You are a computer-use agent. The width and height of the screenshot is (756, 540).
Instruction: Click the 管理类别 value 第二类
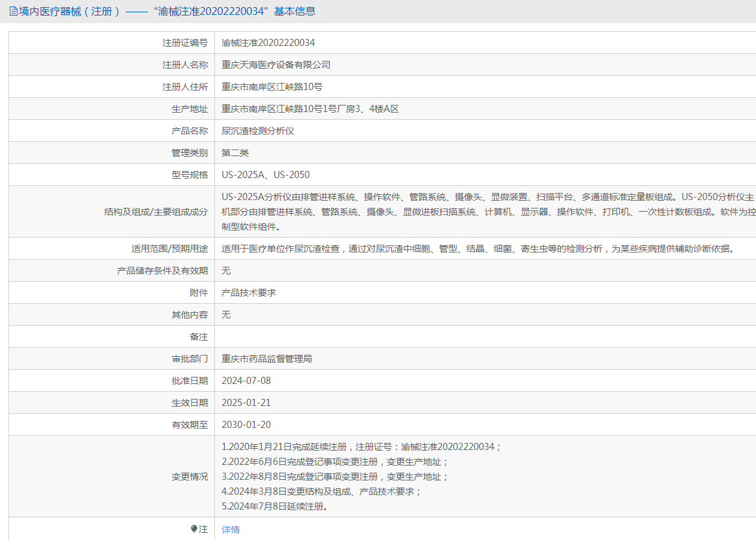235,153
